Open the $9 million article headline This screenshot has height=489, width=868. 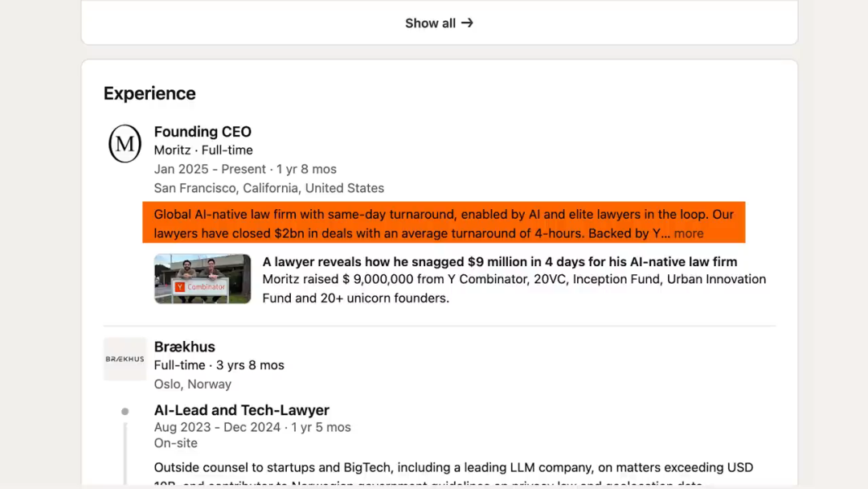[500, 261]
